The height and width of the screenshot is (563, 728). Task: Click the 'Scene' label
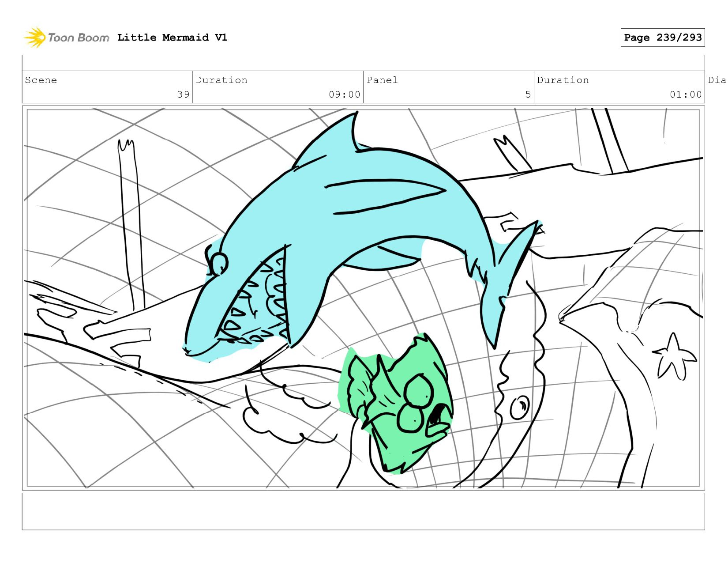(x=41, y=80)
